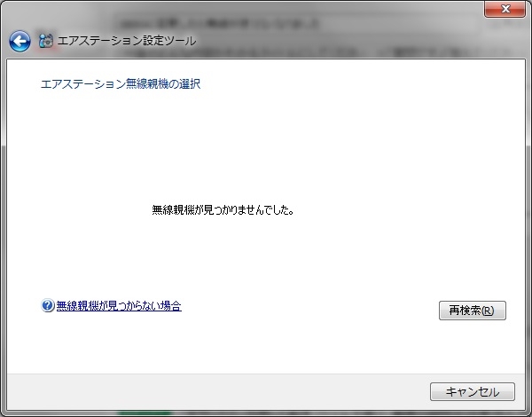Close the window with the red X

click(505, 9)
